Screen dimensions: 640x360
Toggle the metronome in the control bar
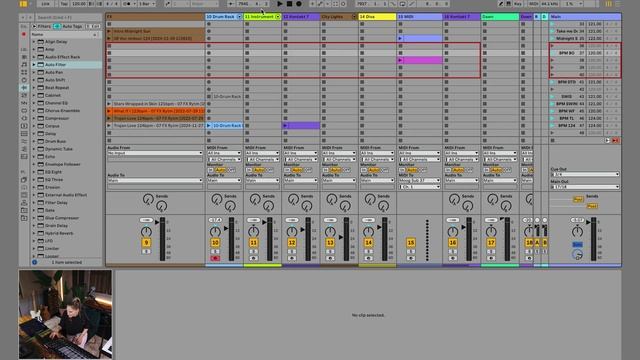127,4
